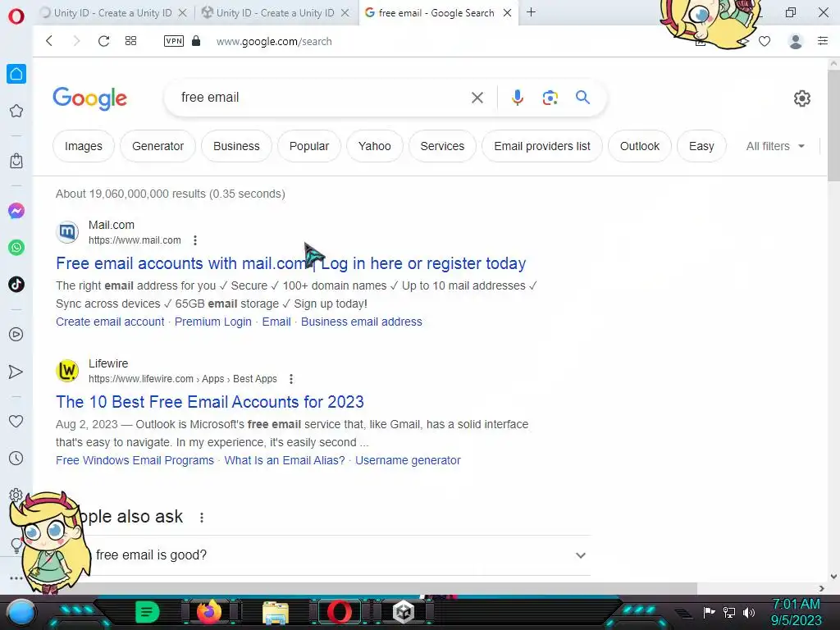Search by image with camera lens
Screen dimensions: 840x630
(x=550, y=98)
